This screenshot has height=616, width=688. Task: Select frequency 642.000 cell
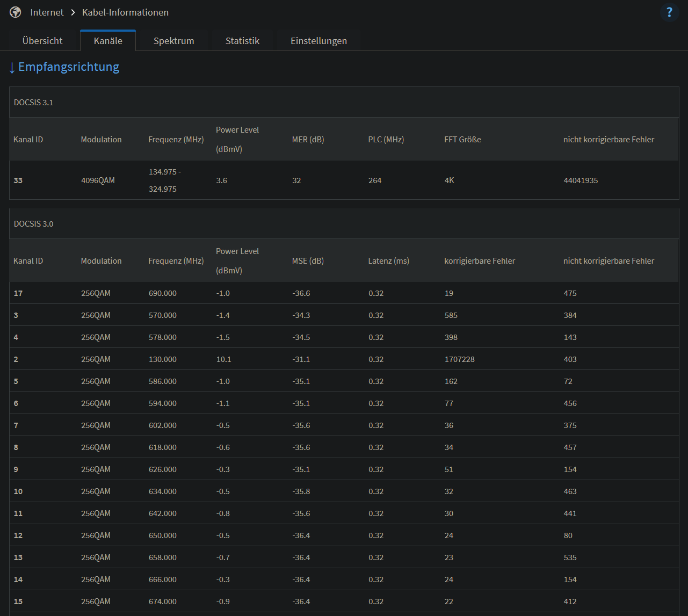click(163, 513)
